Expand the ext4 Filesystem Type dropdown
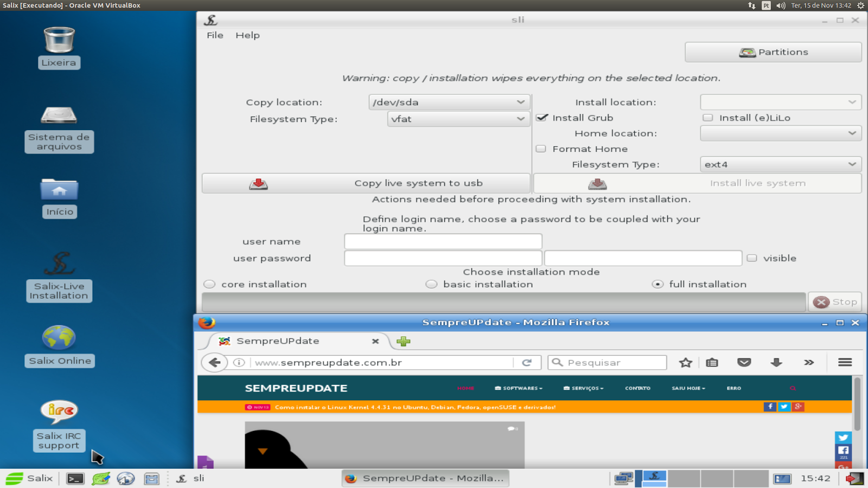Viewport: 868px width, 488px height. 781,164
